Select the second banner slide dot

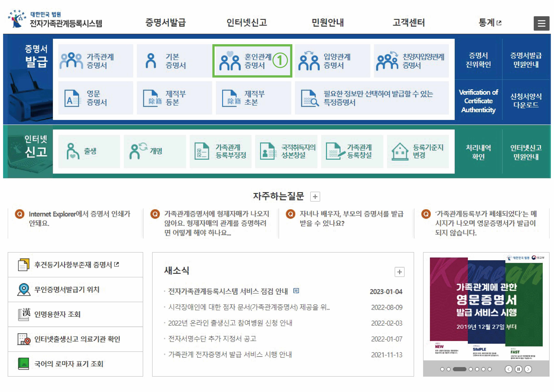point(448,369)
